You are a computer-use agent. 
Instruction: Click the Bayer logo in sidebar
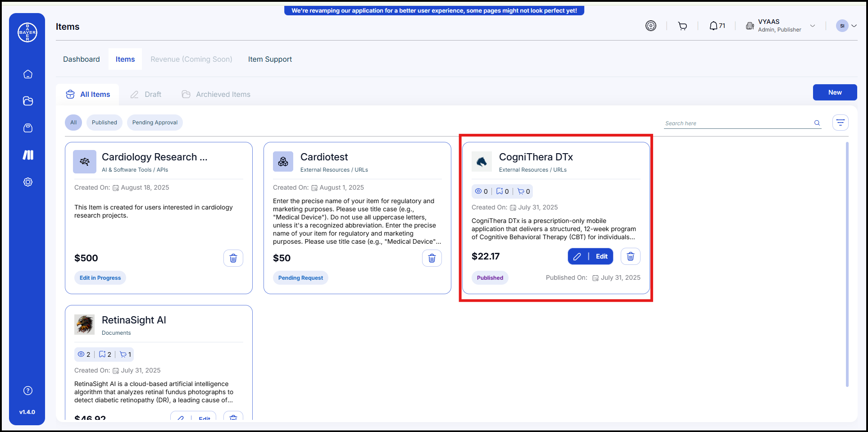tap(27, 32)
